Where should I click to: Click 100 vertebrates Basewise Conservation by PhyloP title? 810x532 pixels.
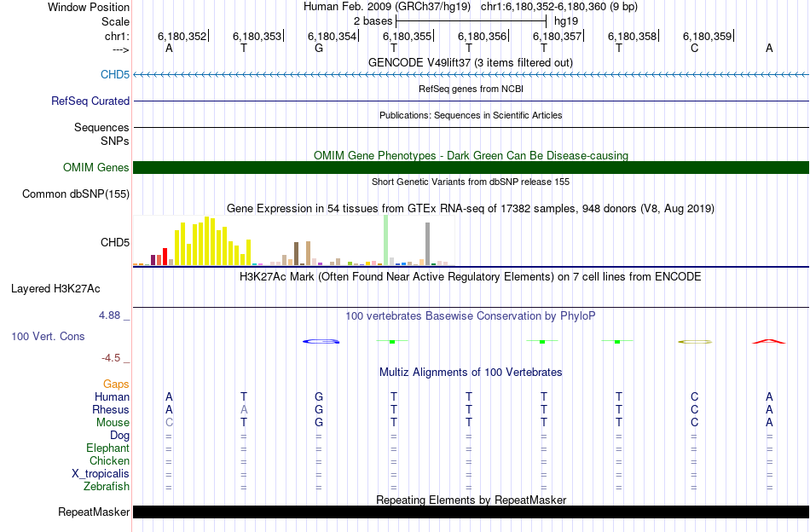(471, 315)
